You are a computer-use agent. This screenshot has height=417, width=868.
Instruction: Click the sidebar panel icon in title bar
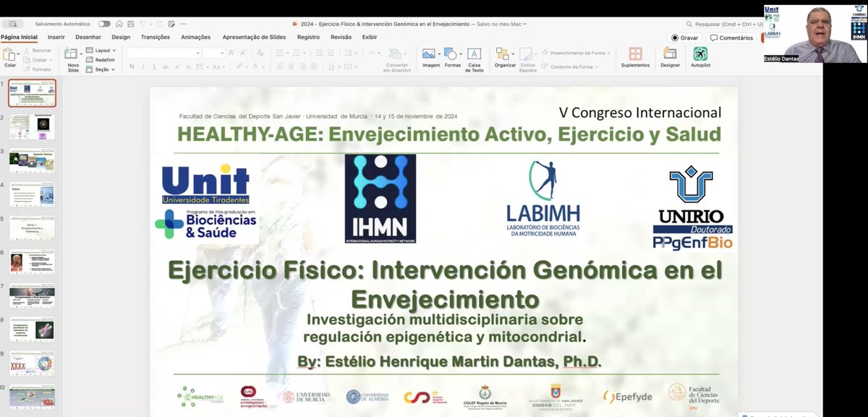(12, 24)
